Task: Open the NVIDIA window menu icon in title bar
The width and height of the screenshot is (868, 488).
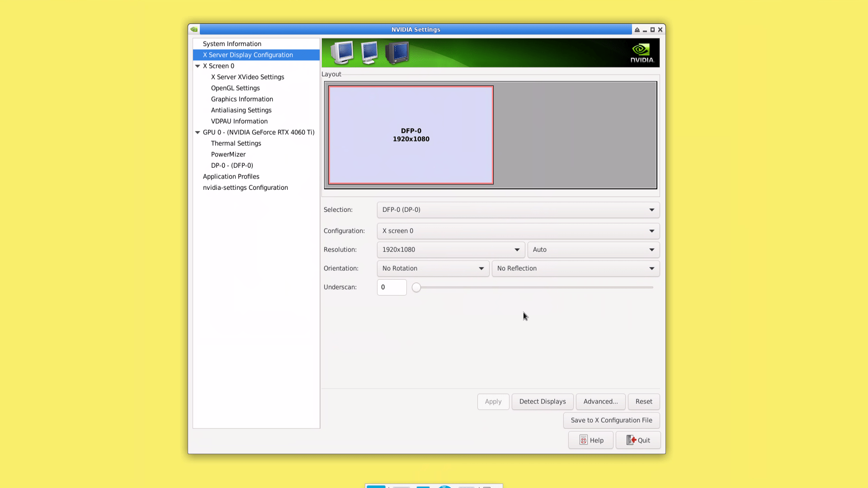Action: (x=194, y=29)
